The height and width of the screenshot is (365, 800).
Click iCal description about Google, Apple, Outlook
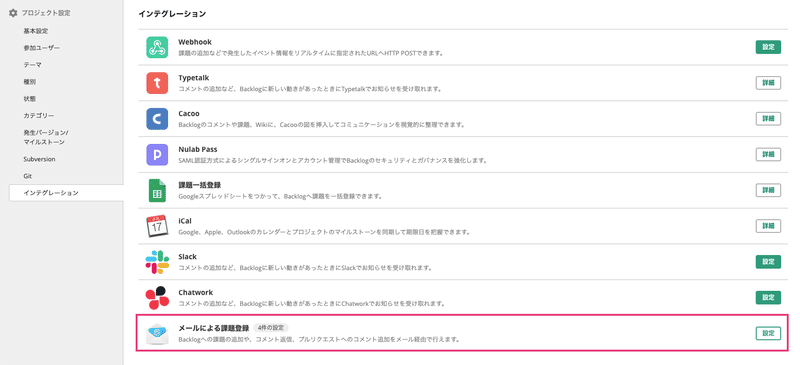tap(324, 232)
